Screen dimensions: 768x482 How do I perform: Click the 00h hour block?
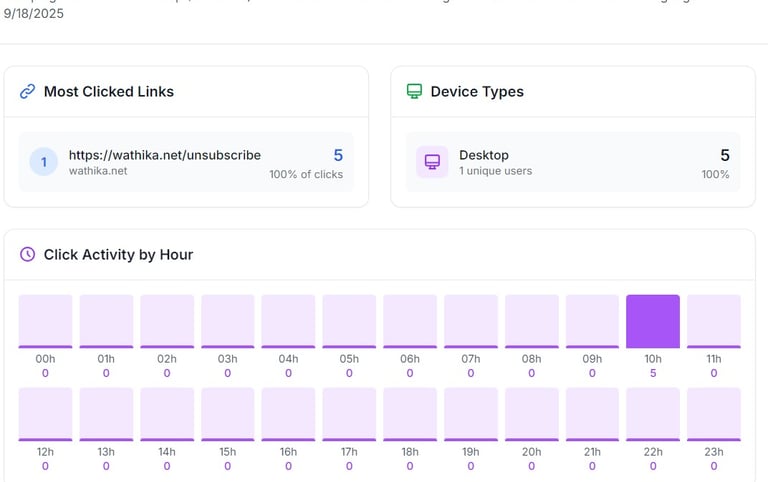click(x=46, y=321)
